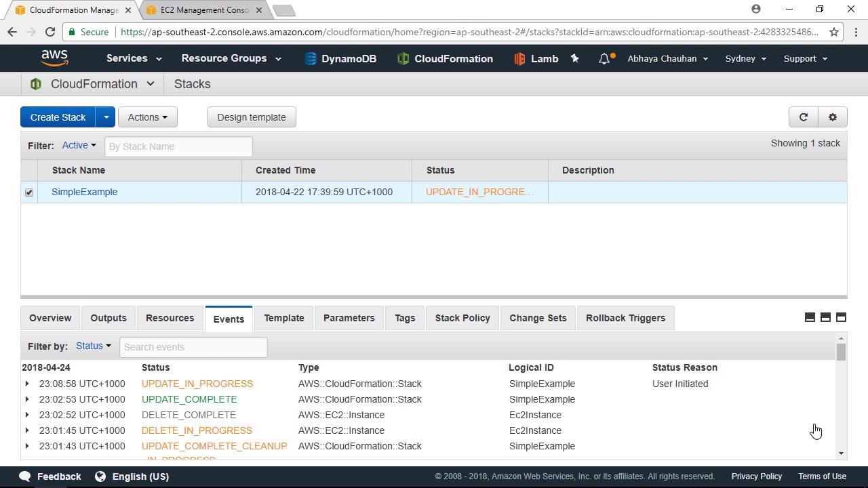Open the Terms of Use link

coord(822,476)
